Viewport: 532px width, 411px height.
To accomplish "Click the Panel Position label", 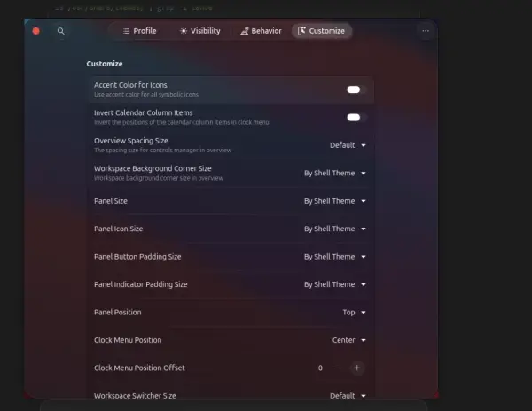I will click(x=117, y=312).
